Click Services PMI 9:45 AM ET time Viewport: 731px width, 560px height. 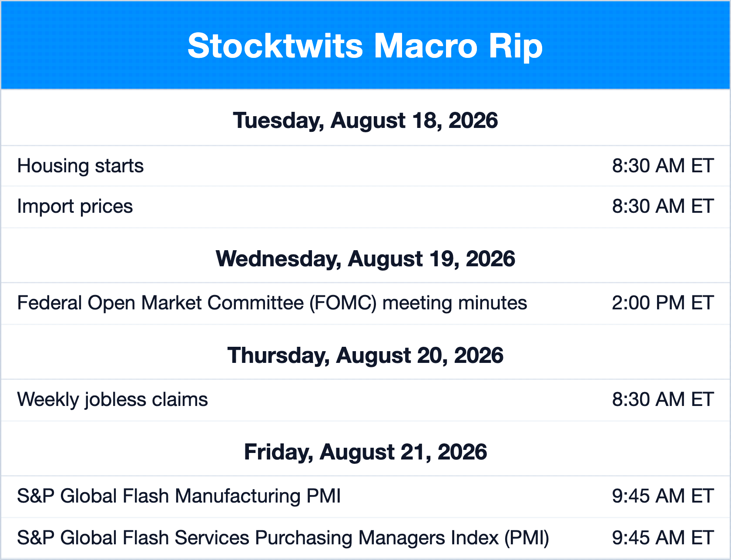coord(663,538)
